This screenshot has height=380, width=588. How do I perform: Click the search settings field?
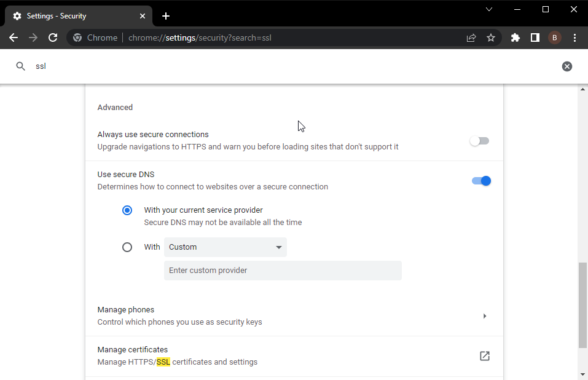pyautogui.click(x=294, y=66)
